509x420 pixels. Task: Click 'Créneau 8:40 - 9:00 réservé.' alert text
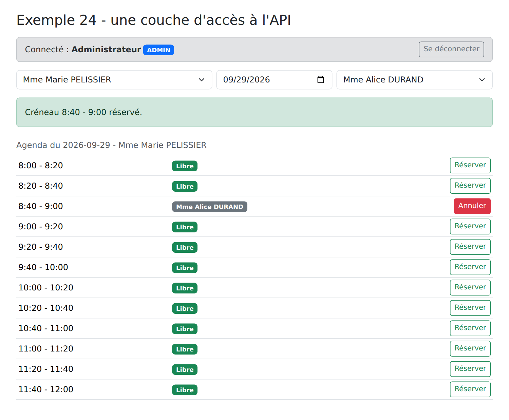(83, 112)
